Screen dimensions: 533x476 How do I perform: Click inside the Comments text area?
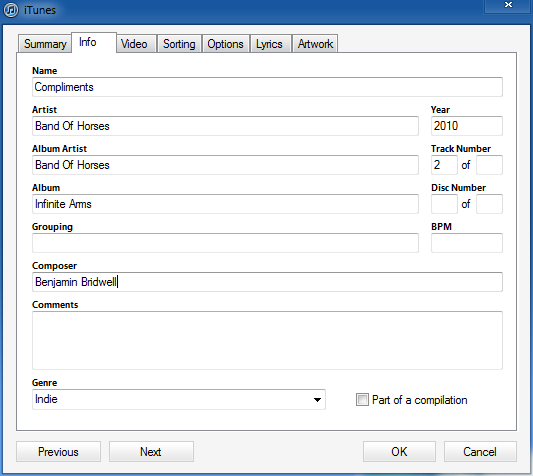tap(267, 340)
